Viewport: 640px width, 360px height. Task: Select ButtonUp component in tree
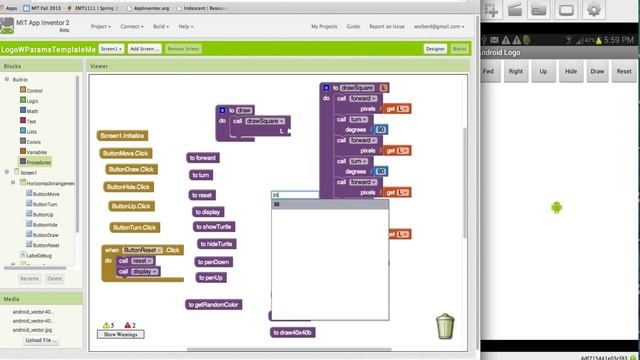[x=40, y=214]
